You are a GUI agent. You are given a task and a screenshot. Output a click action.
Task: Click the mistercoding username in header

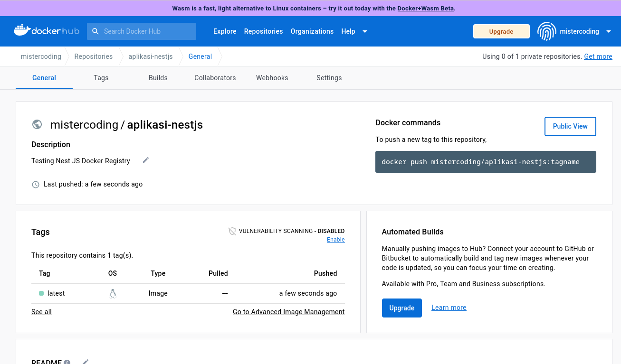tap(579, 31)
